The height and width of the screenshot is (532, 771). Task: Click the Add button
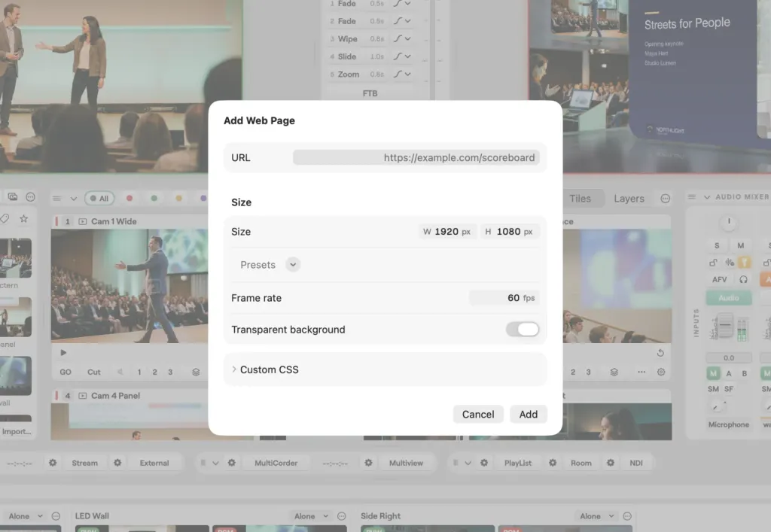click(x=529, y=414)
